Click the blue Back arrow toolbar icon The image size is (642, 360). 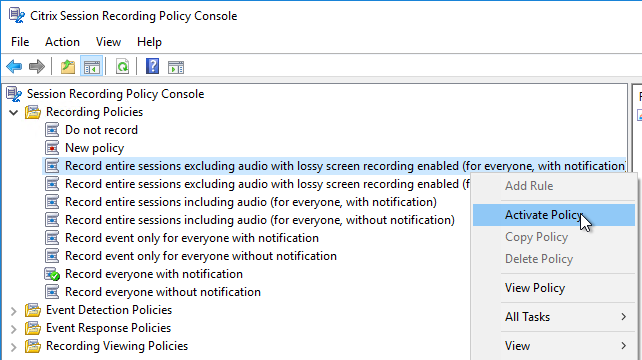pos(14,66)
